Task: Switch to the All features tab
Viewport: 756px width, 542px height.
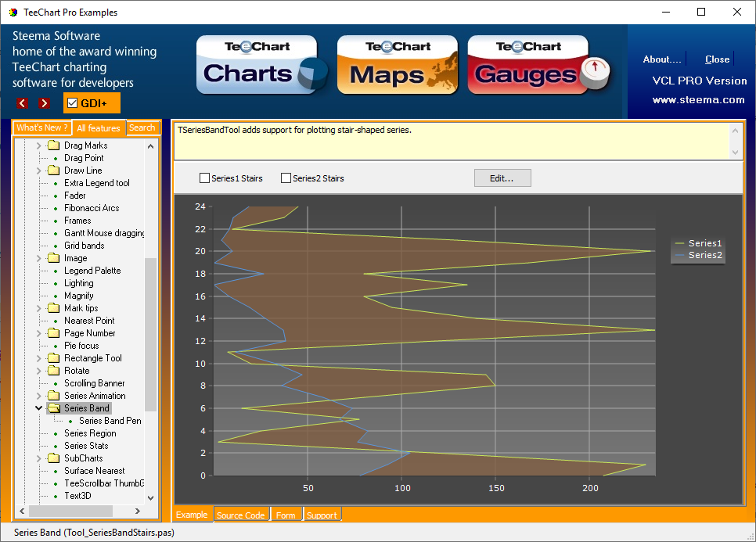Action: 99,128
